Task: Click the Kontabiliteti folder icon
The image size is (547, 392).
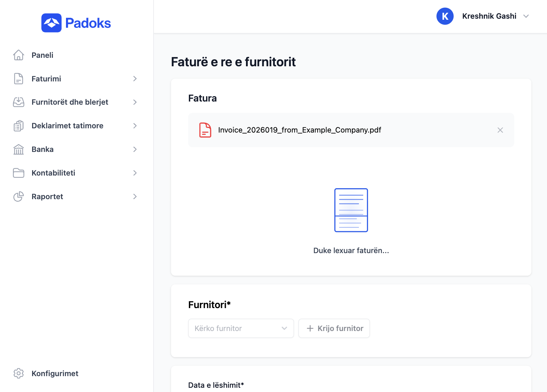Action: pos(18,173)
